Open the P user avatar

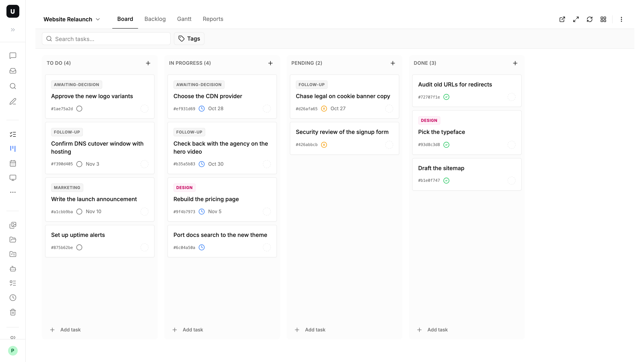(x=13, y=351)
